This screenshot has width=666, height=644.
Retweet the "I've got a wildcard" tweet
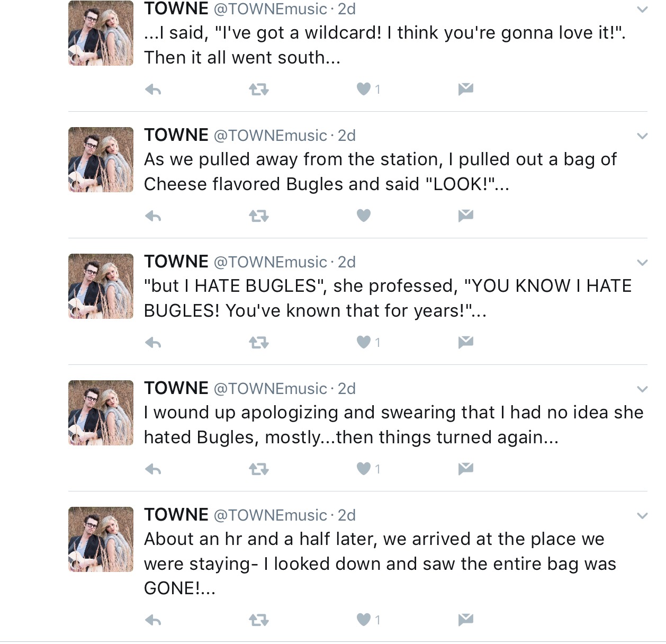tap(259, 90)
